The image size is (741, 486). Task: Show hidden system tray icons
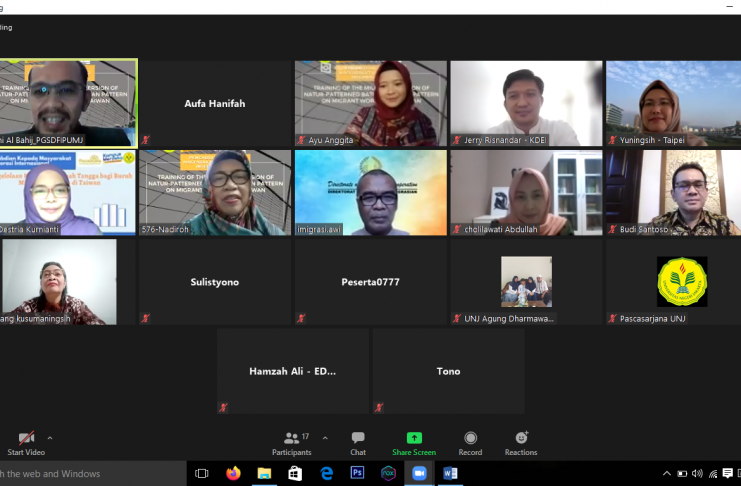pos(667,473)
